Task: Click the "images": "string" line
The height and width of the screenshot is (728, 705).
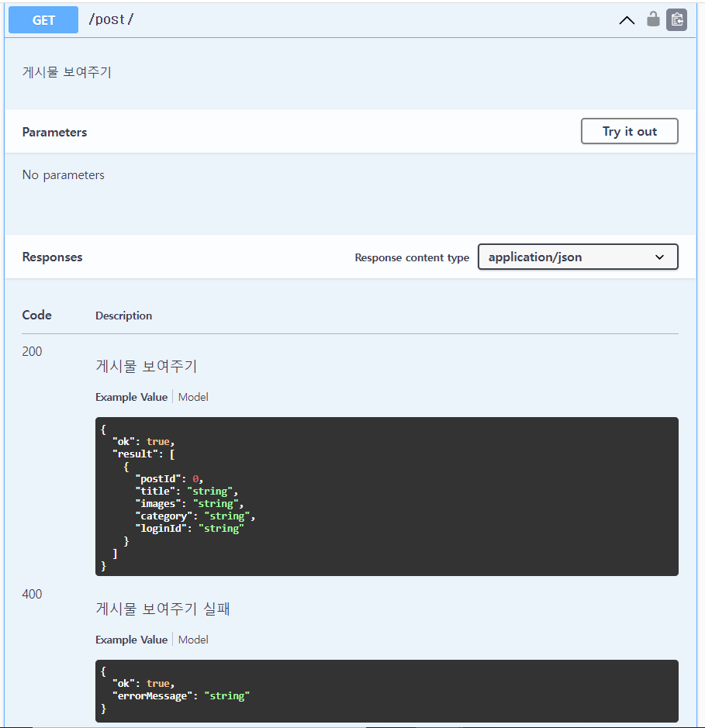Action: tap(189, 504)
